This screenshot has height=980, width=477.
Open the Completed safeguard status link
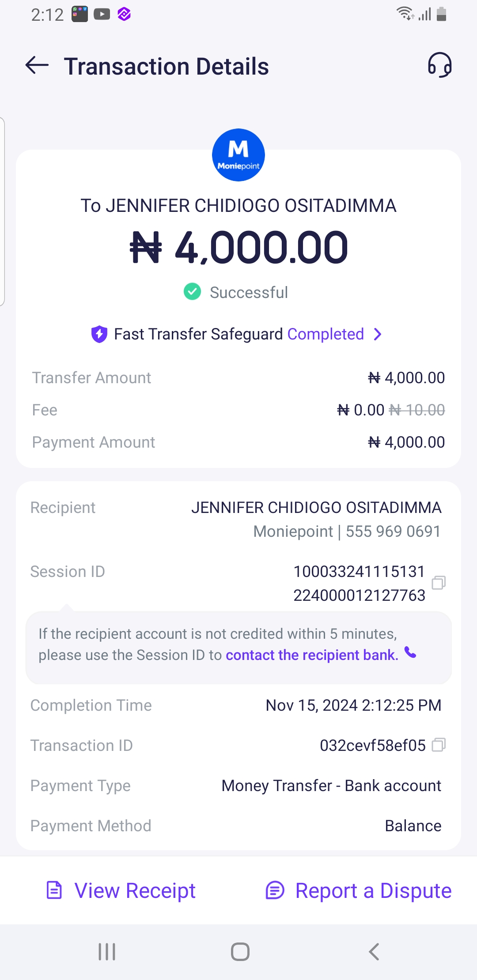click(x=326, y=334)
